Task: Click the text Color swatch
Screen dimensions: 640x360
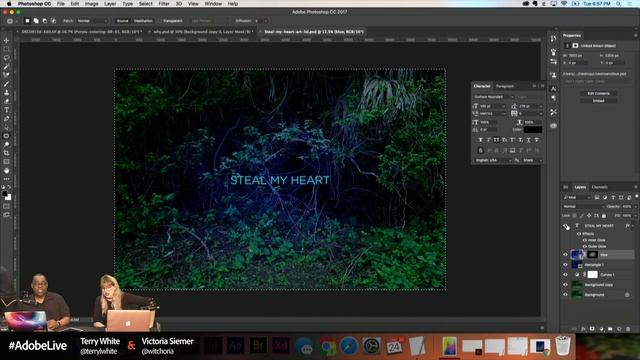Action: coord(533,130)
